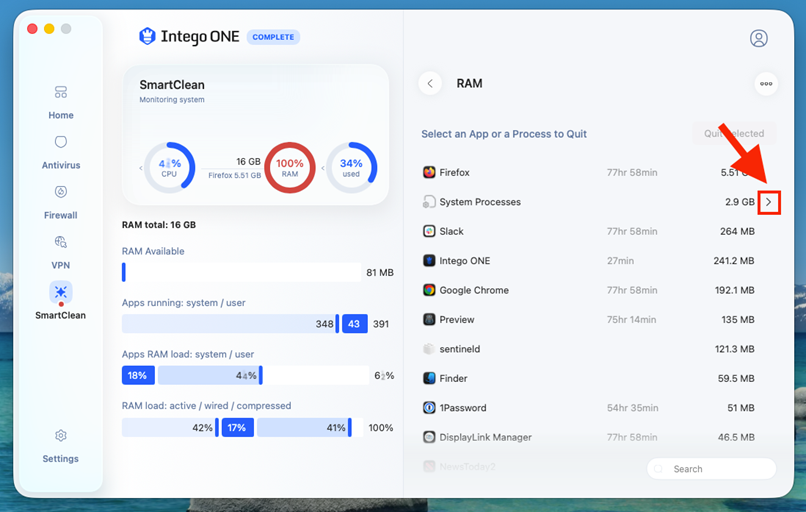Click 1Password 54hr 35min uptime
Screen dimensions: 806x512
tap(632, 408)
